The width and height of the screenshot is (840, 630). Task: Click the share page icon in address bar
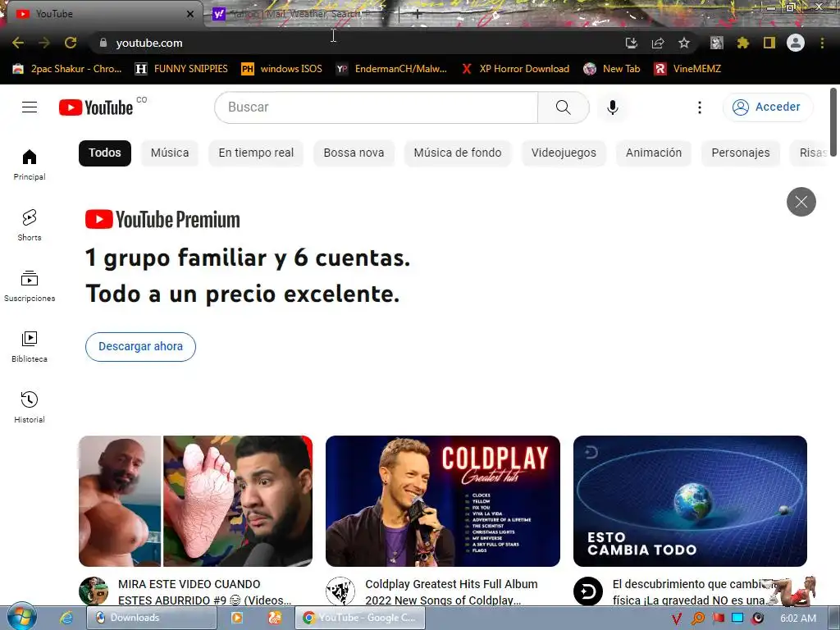(x=658, y=43)
